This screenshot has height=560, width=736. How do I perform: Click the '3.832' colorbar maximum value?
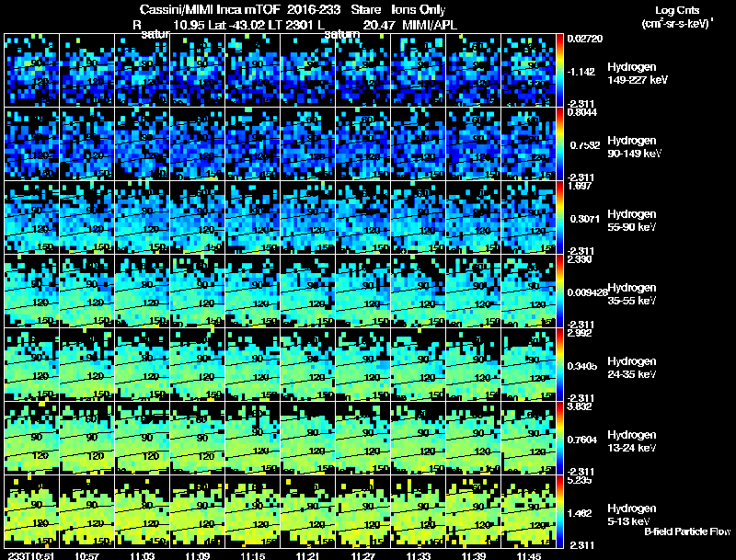tap(580, 406)
